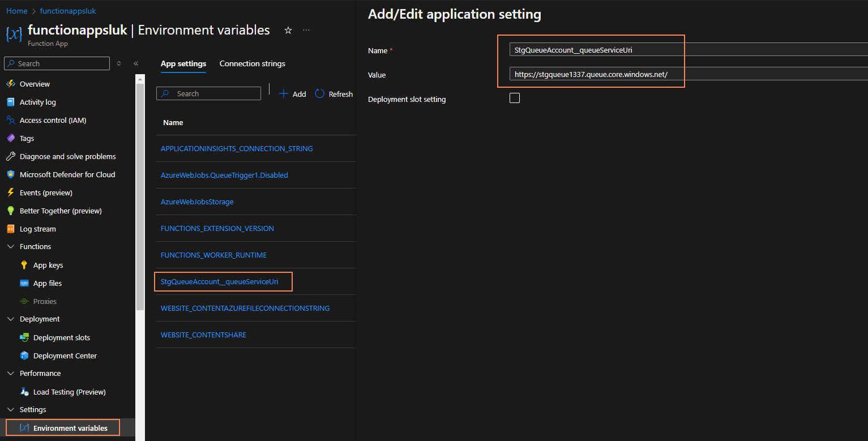The image size is (868, 441).
Task: Click the app settings Search box
Action: tap(208, 93)
